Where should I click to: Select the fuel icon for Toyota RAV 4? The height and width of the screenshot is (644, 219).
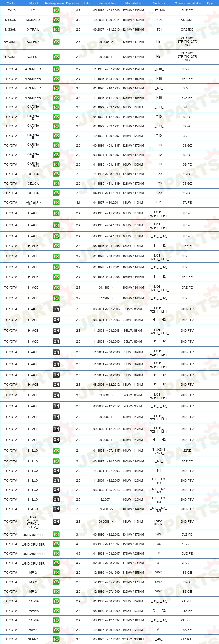[x=56, y=630]
